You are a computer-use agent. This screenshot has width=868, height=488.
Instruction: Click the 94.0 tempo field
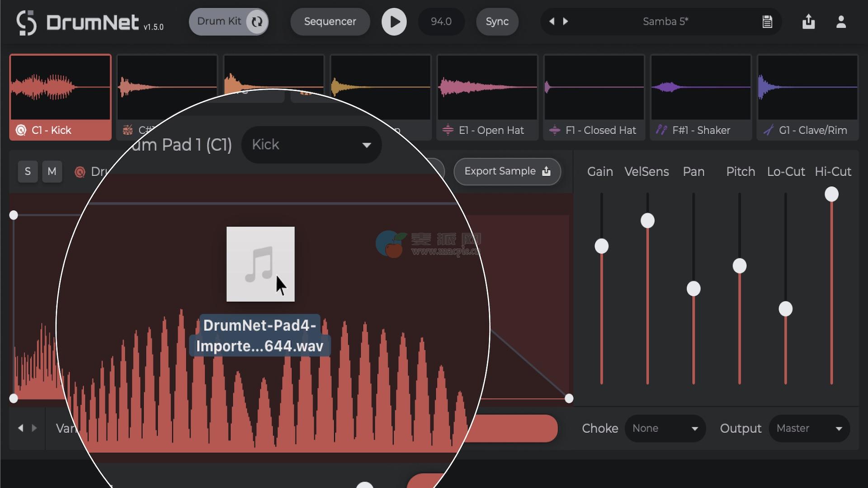pyautogui.click(x=441, y=22)
